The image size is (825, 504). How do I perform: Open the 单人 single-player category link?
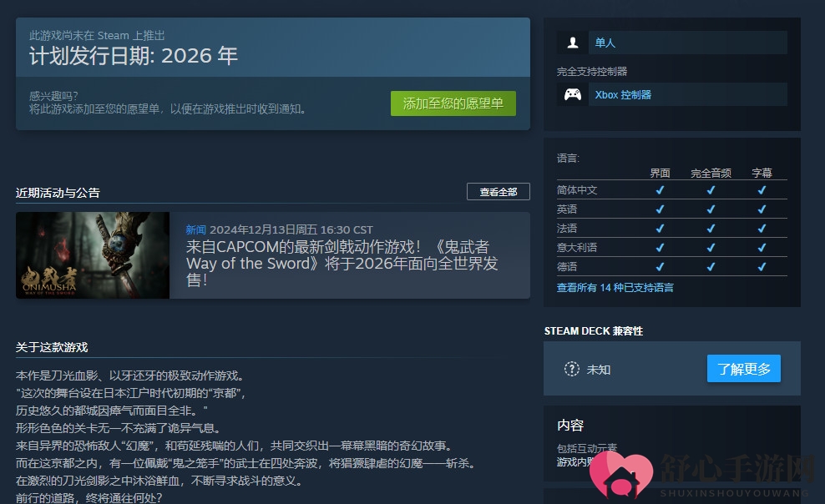click(605, 43)
